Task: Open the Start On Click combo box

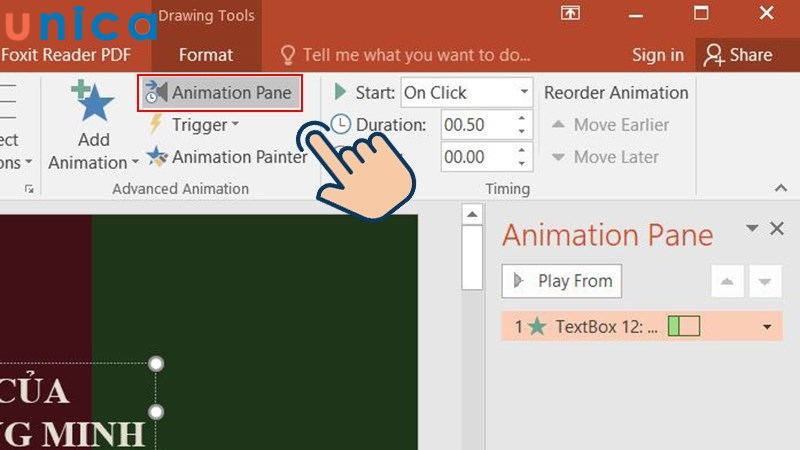Action: 467,93
